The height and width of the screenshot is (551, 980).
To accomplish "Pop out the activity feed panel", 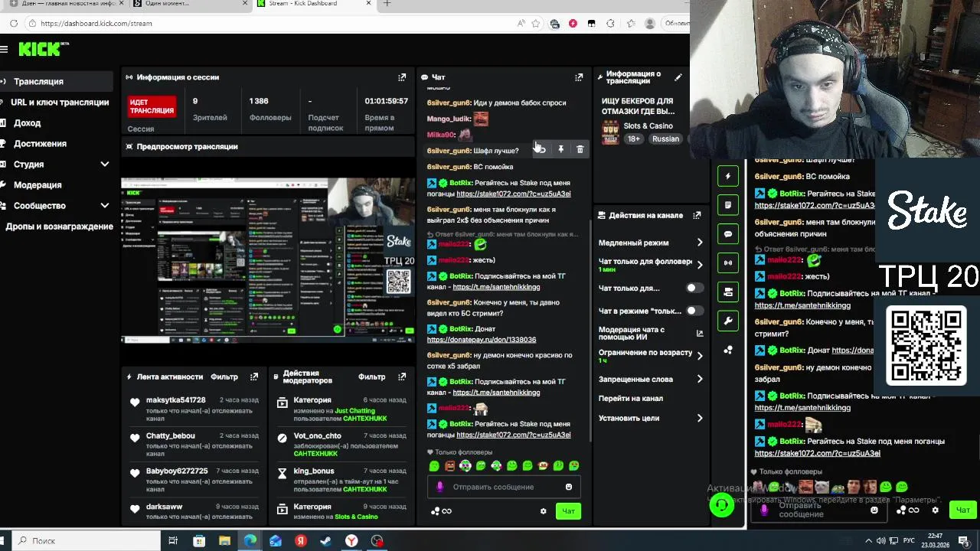I will tap(254, 377).
